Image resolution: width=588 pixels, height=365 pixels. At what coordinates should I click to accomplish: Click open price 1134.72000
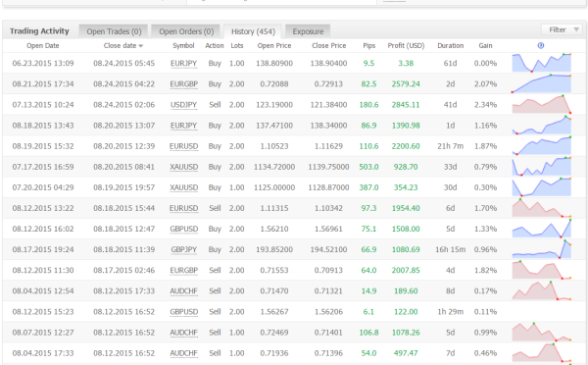[x=274, y=167]
